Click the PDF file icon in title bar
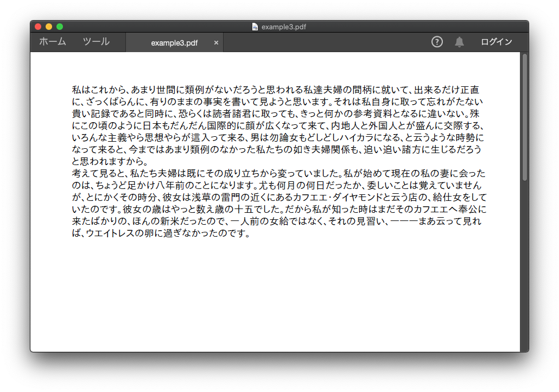The image size is (559, 392). click(254, 26)
